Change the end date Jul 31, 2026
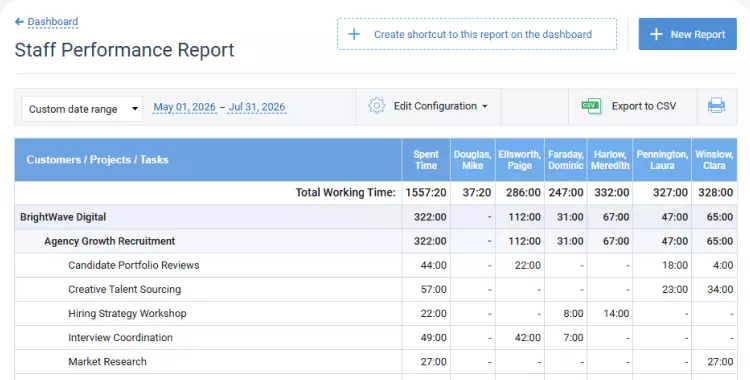 tap(257, 107)
